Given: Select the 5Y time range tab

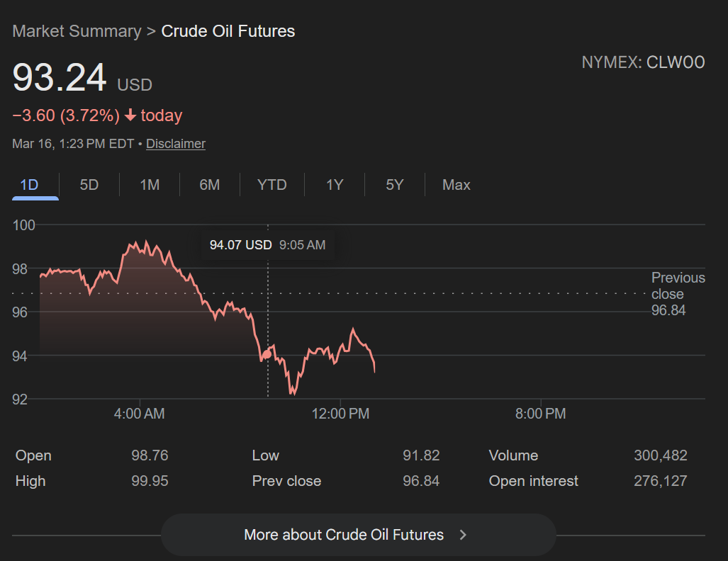Looking at the screenshot, I should [x=395, y=185].
